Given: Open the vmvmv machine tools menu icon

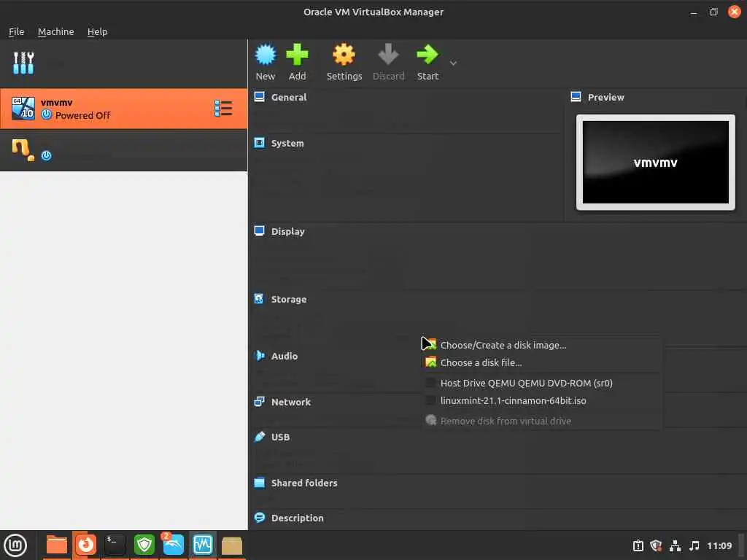Looking at the screenshot, I should (223, 109).
